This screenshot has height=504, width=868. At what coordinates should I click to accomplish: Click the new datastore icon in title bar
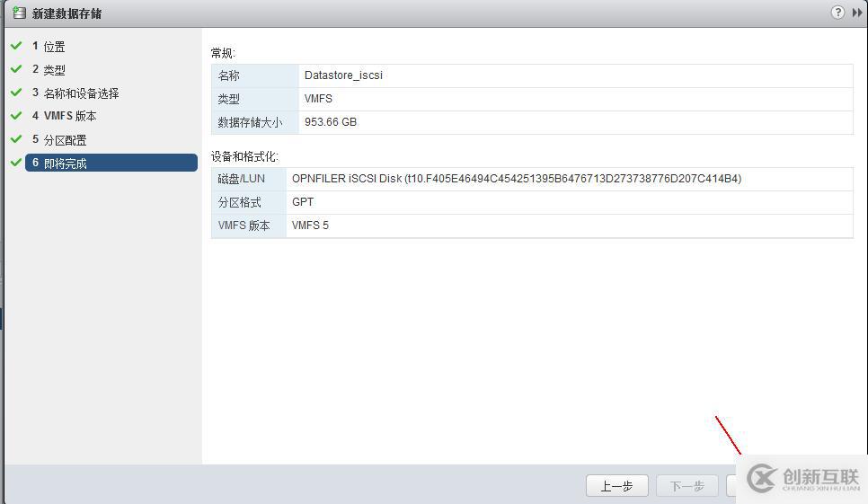pyautogui.click(x=20, y=13)
